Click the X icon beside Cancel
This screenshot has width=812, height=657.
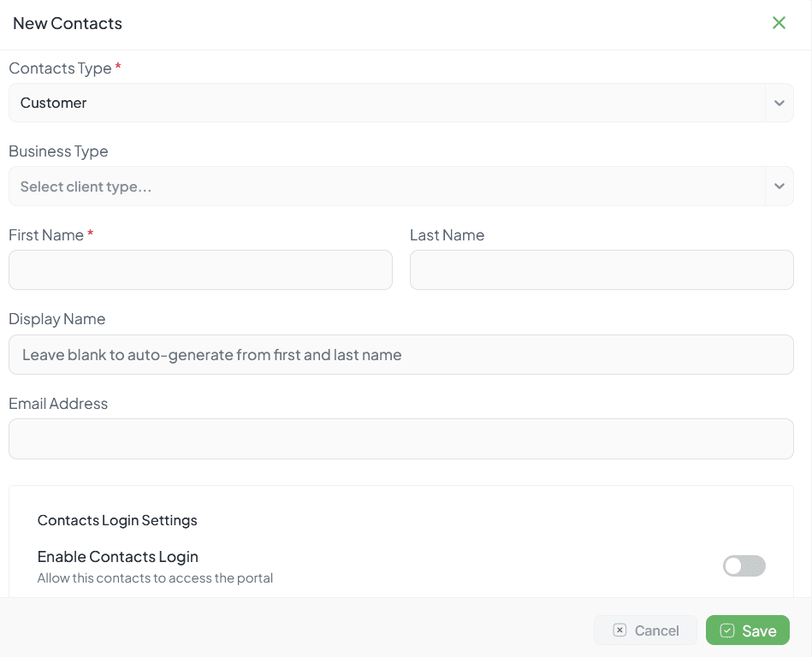pos(620,630)
